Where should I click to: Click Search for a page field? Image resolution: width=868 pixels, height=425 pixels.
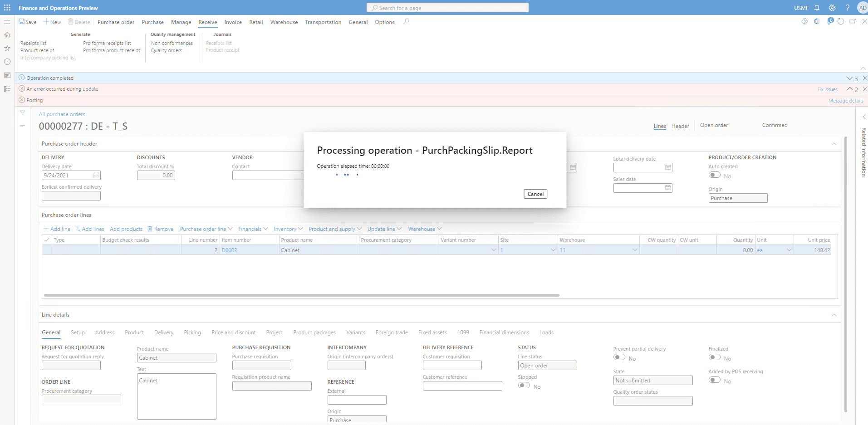point(447,8)
